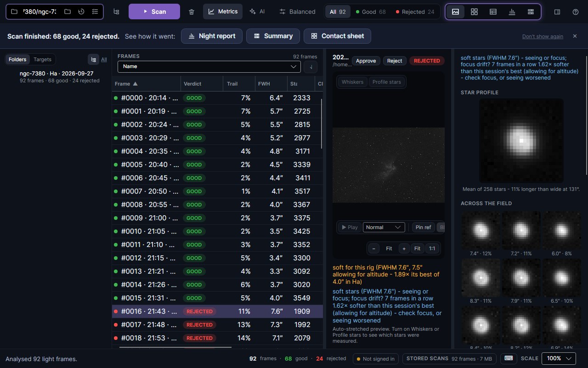Image resolution: width=588 pixels, height=368 pixels.
Task: Open the help question mark icon
Action: coord(576,11)
